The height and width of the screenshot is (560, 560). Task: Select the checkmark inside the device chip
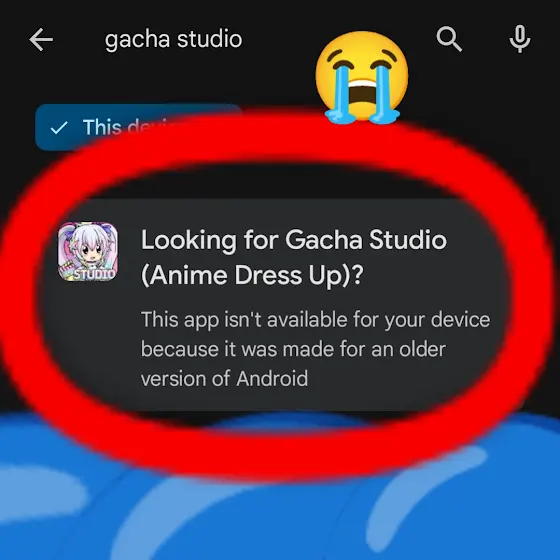59,127
